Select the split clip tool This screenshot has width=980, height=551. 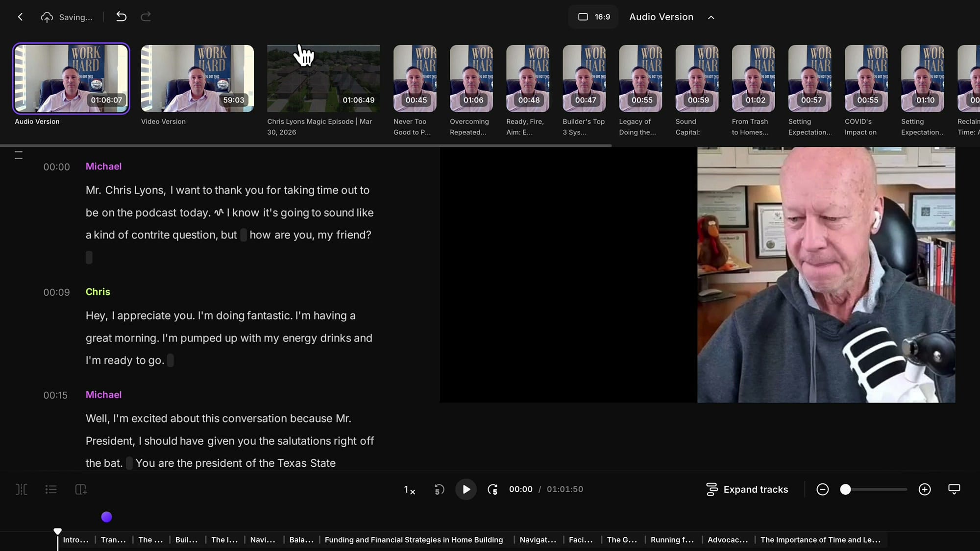point(21,489)
